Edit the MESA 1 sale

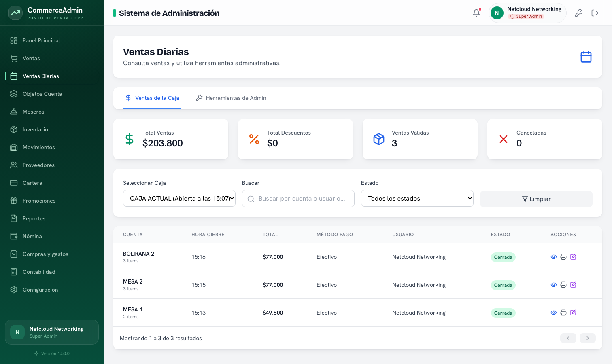tap(573, 313)
